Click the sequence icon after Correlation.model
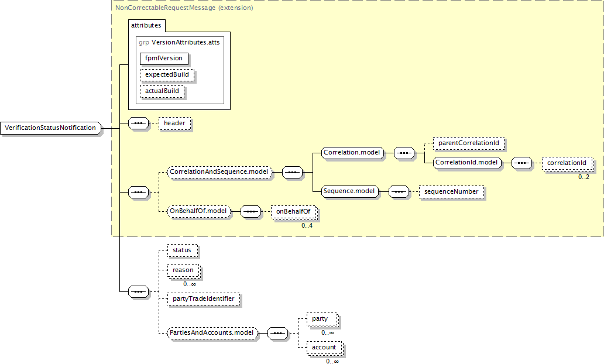604x364 pixels. (404, 153)
